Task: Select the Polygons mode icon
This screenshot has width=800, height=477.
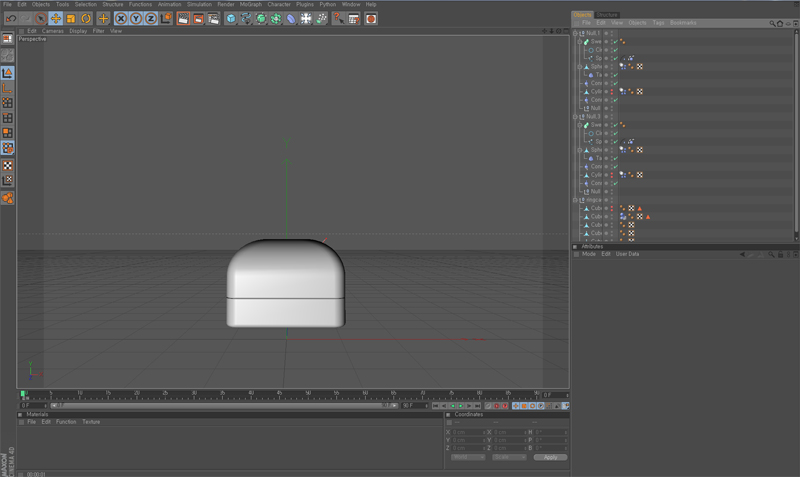Action: pyautogui.click(x=7, y=133)
